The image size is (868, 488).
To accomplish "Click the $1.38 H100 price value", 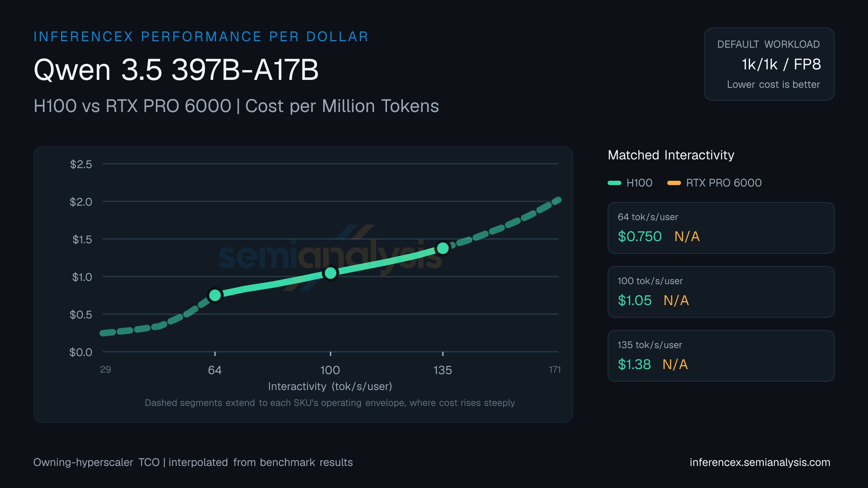I will click(x=634, y=364).
